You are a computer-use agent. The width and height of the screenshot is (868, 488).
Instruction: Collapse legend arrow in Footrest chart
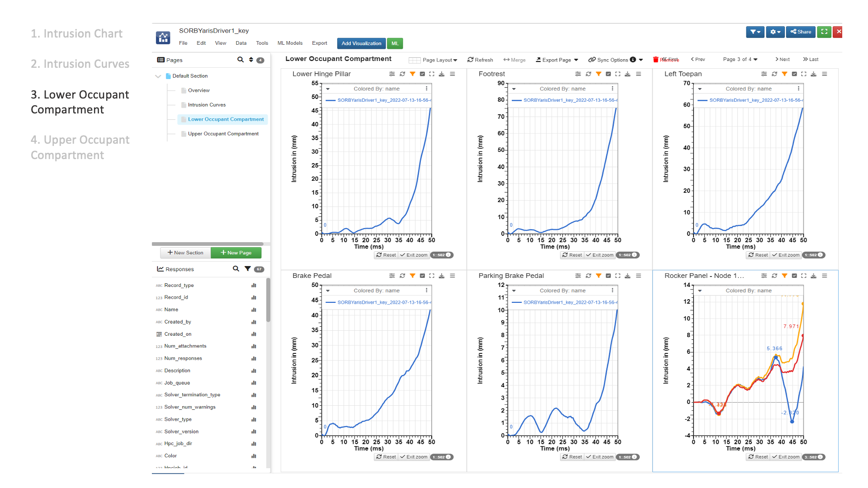(x=514, y=89)
